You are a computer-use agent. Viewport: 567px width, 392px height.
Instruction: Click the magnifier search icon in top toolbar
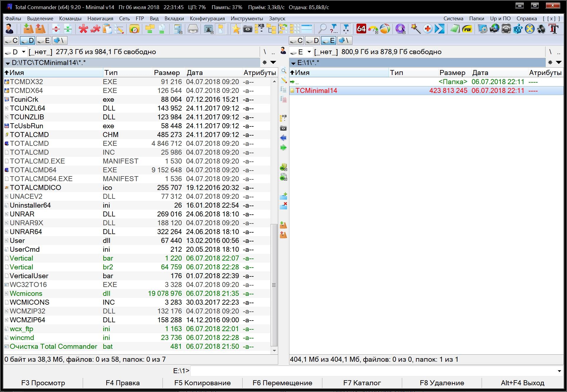point(322,29)
